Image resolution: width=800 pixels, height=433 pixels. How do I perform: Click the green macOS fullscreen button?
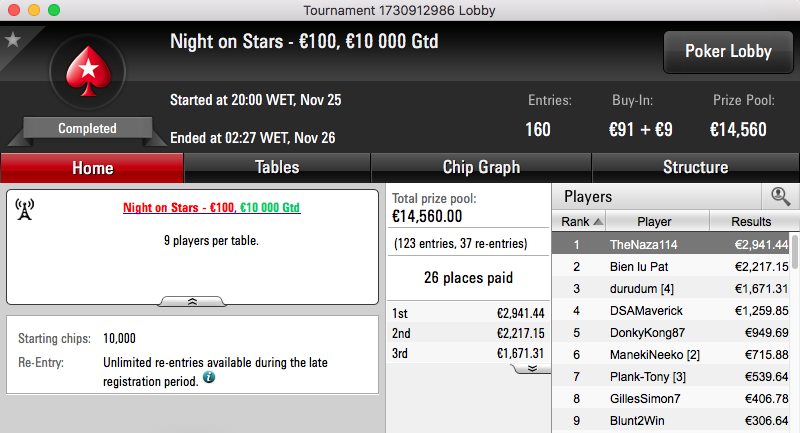coord(54,10)
